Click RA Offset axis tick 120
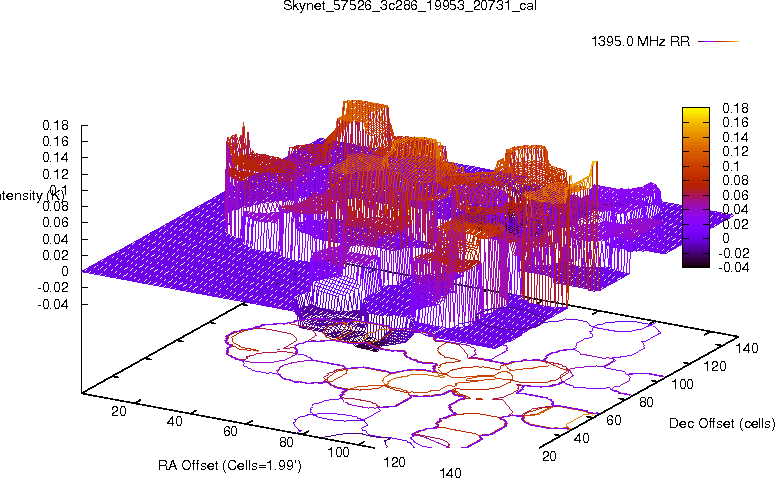Viewport: 775px width, 478px height. coord(394,463)
